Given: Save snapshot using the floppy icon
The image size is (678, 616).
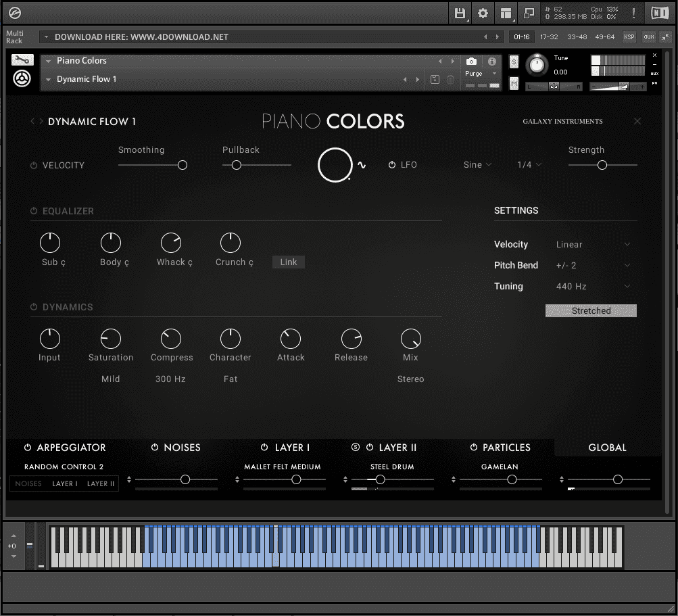Looking at the screenshot, I should tap(435, 79).
